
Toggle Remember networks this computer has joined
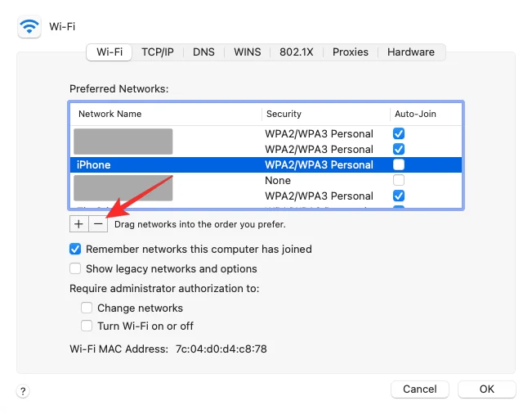75,249
